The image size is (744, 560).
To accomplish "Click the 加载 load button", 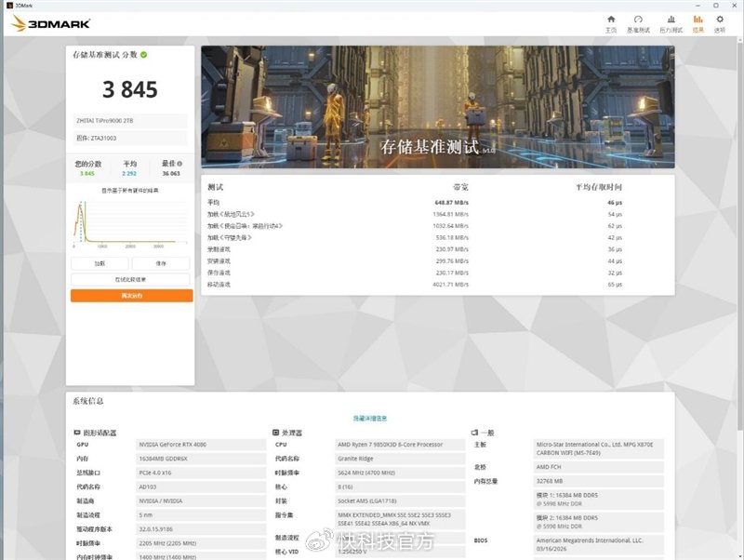I will tap(100, 263).
